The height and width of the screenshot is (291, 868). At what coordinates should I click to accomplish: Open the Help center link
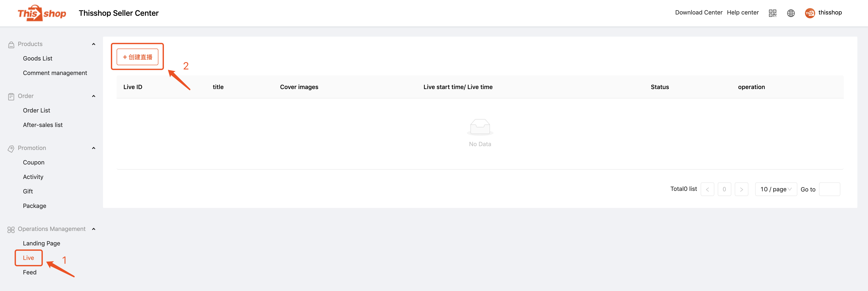click(x=743, y=13)
